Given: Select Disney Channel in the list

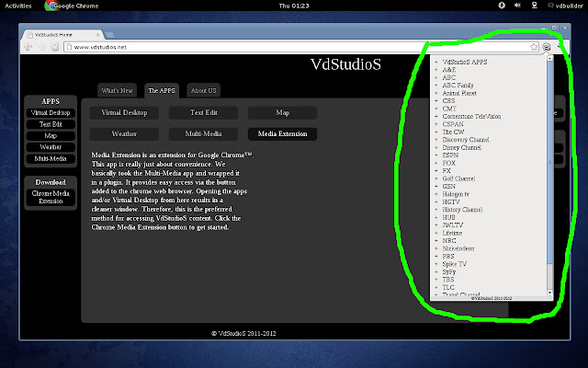Looking at the screenshot, I should pyautogui.click(x=461, y=147).
